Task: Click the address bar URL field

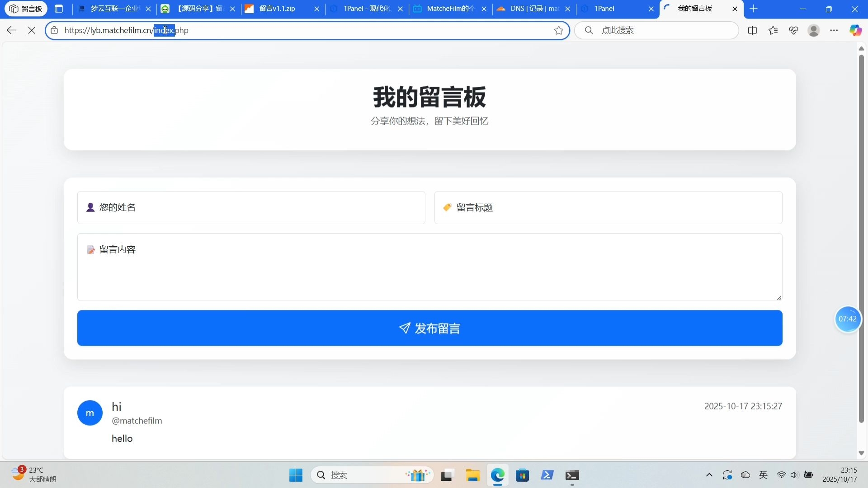Action: pyautogui.click(x=307, y=30)
